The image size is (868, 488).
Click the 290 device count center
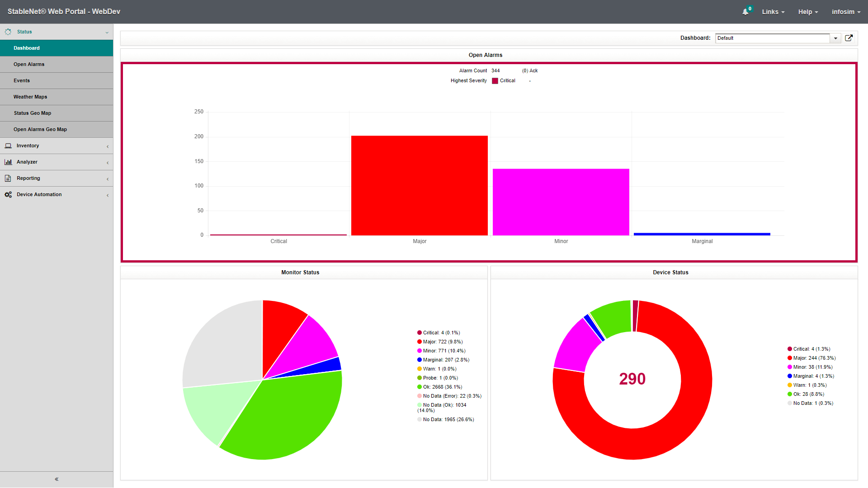pos(632,379)
